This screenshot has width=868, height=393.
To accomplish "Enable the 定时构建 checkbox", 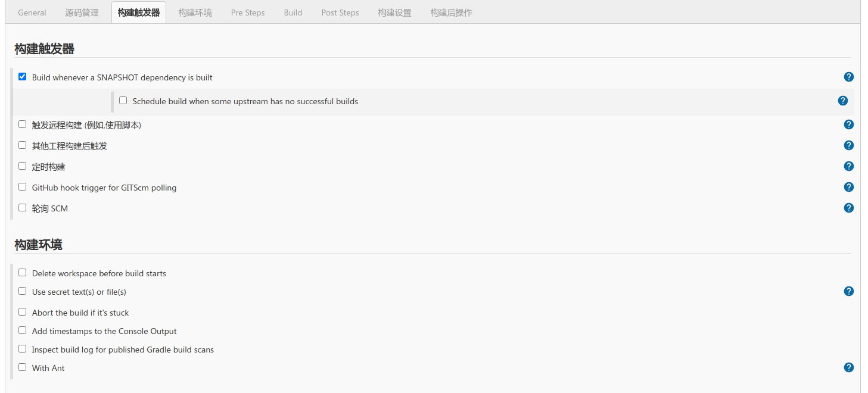I will tap(23, 166).
